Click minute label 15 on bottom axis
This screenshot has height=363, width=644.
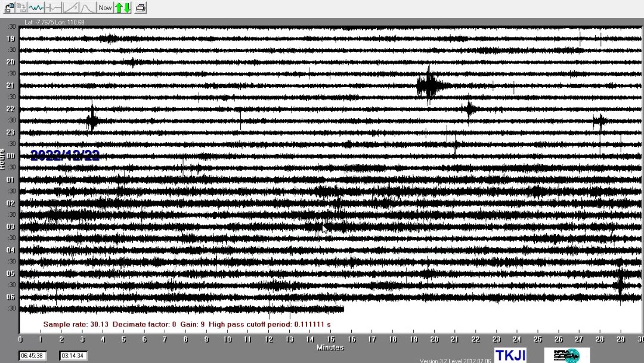click(330, 339)
